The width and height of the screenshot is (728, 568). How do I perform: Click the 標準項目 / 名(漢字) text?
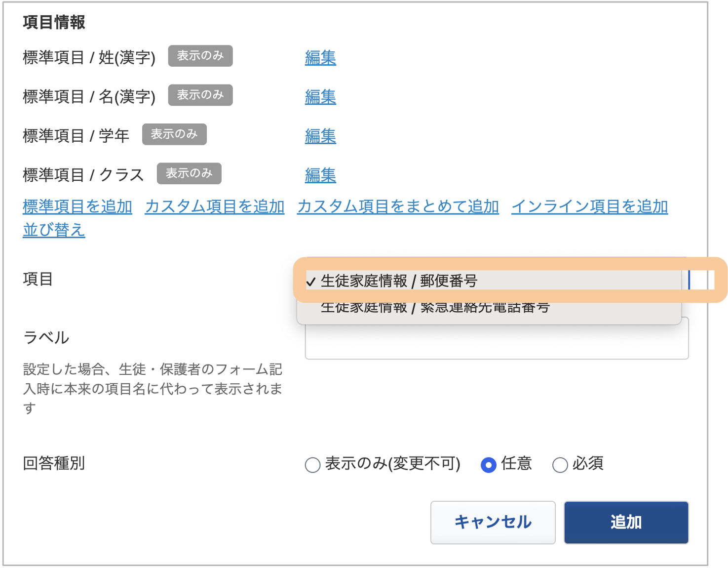click(x=89, y=96)
